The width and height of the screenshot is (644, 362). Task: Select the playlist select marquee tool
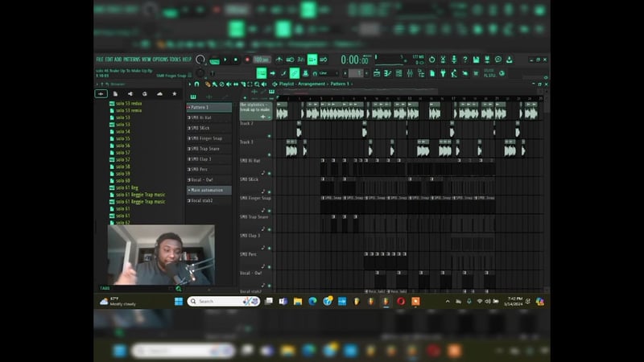pyautogui.click(x=250, y=84)
